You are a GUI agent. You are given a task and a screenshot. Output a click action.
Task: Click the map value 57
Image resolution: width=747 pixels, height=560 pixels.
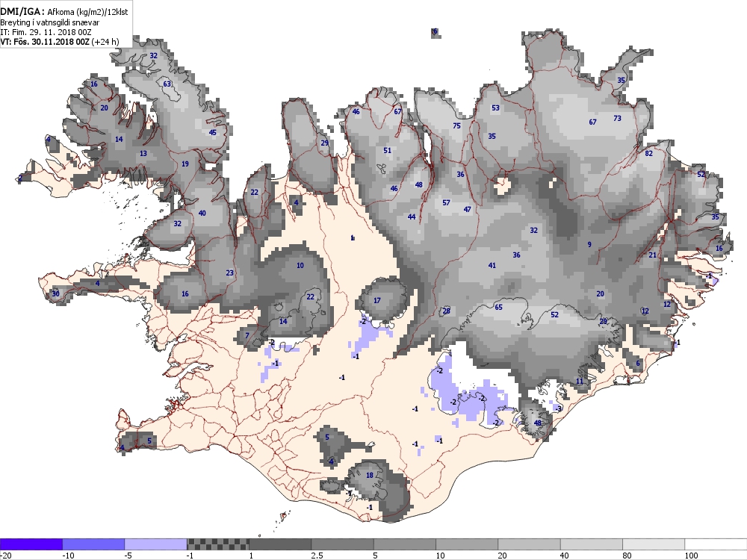pos(447,203)
